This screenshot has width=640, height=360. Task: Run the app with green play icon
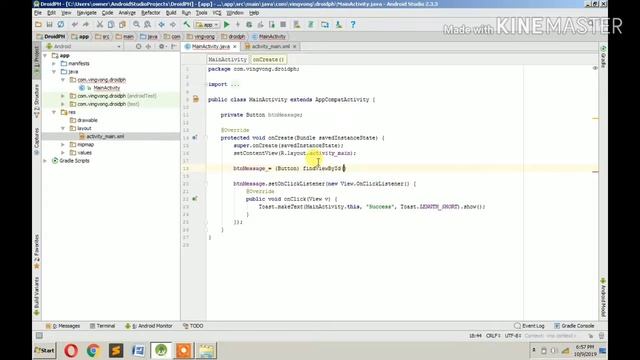[227, 25]
